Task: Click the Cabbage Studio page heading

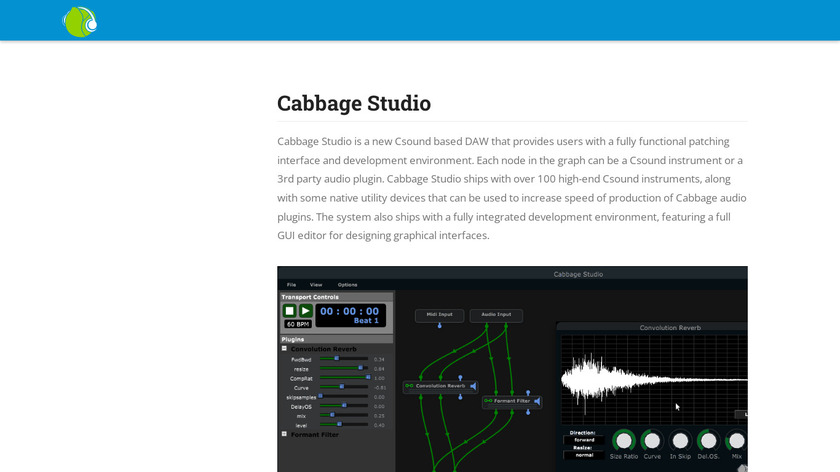Action: pyautogui.click(x=354, y=103)
